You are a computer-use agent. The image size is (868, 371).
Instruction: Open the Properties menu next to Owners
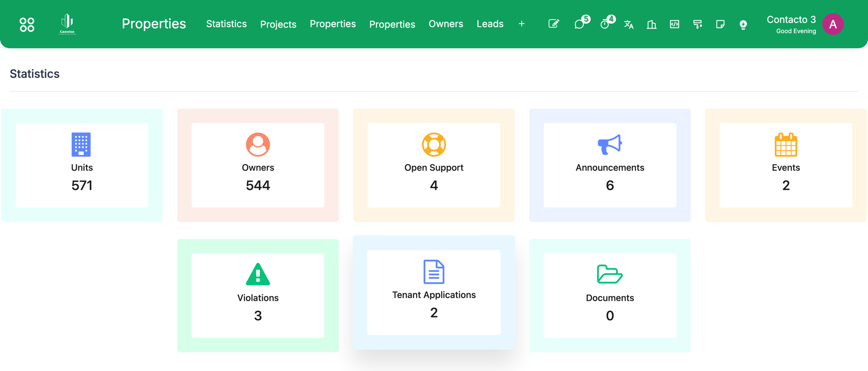point(392,24)
